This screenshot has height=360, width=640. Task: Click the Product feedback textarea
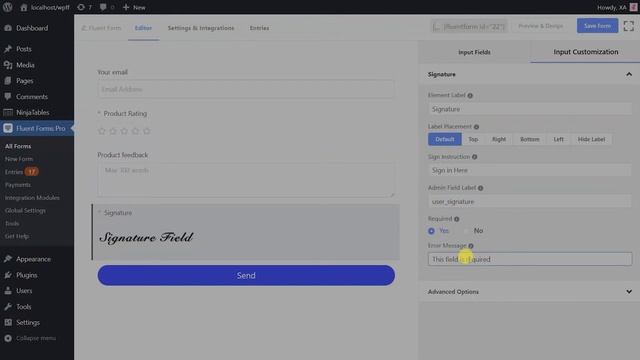pos(246,180)
